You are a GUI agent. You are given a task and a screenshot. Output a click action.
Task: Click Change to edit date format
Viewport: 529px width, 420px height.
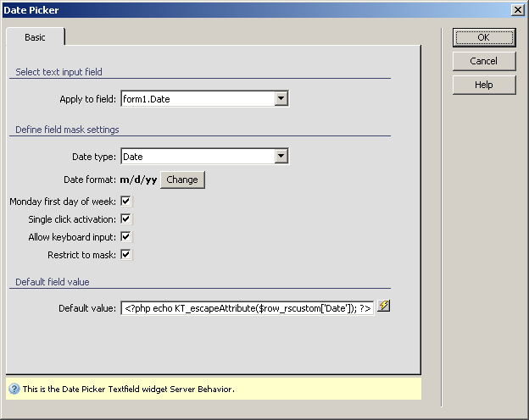tap(182, 180)
